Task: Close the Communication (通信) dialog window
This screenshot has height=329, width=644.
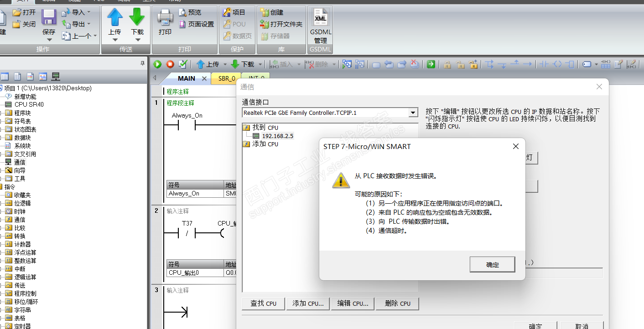Action: tap(599, 87)
